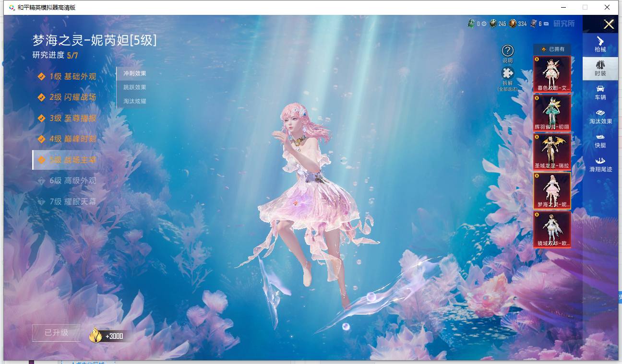
Task: Click the golden flame +3000 reward icon
Action: point(96,335)
